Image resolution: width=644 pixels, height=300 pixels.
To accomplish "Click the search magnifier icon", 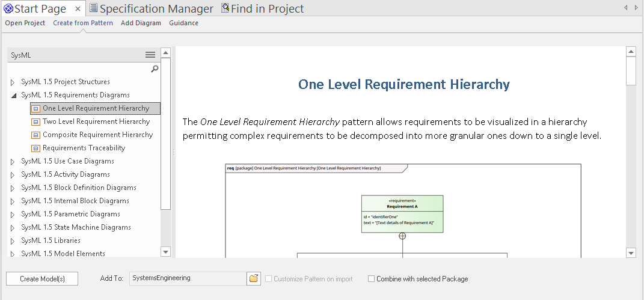I will click(155, 69).
